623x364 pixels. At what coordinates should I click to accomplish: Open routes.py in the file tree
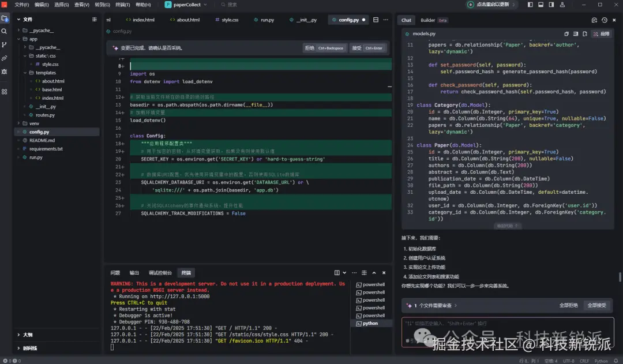(x=45, y=115)
